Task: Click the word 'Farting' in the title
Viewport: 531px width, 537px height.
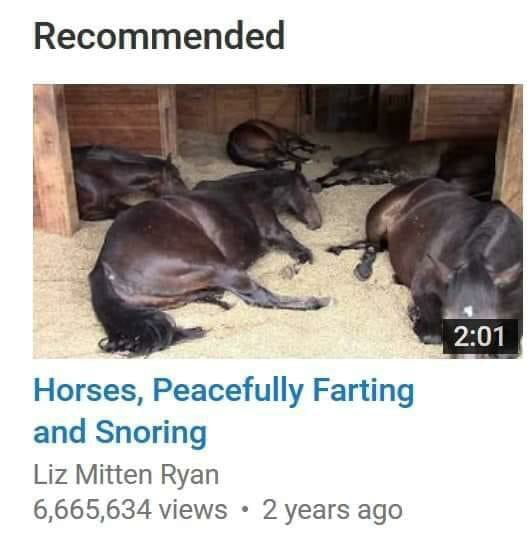Action: [x=364, y=392]
